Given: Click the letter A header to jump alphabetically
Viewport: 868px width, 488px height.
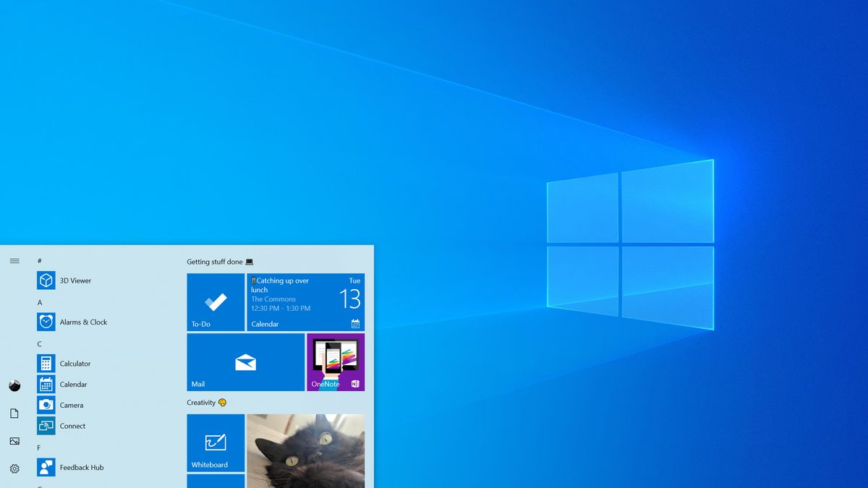Looking at the screenshot, I should (x=40, y=302).
